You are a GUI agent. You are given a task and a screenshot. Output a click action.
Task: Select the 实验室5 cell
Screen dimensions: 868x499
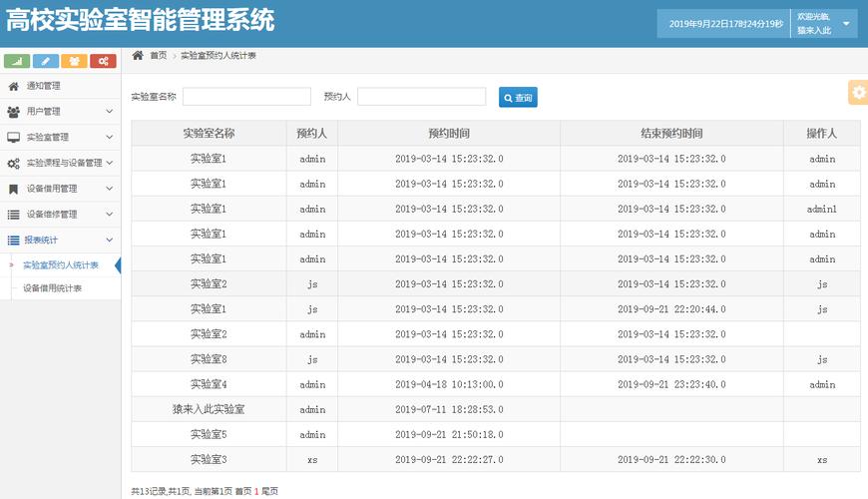click(209, 434)
